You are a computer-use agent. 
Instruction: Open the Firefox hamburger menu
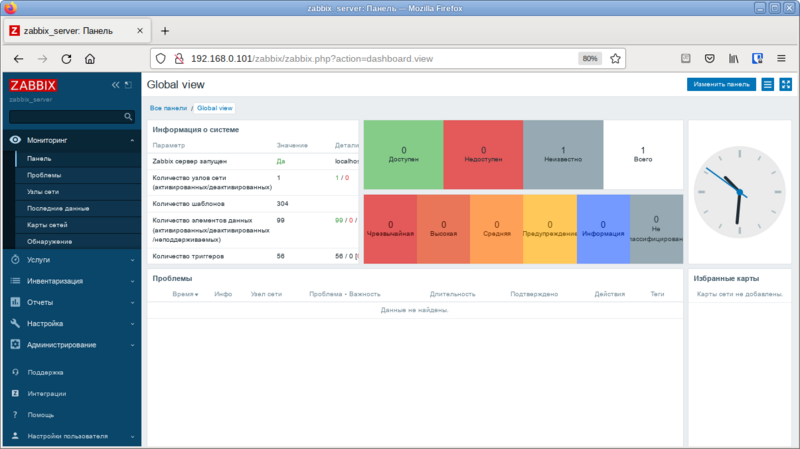pos(781,59)
